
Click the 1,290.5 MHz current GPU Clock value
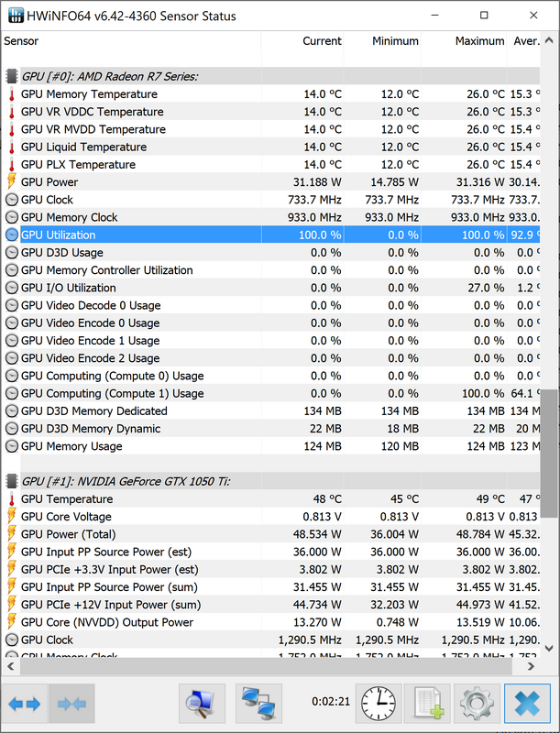point(310,640)
